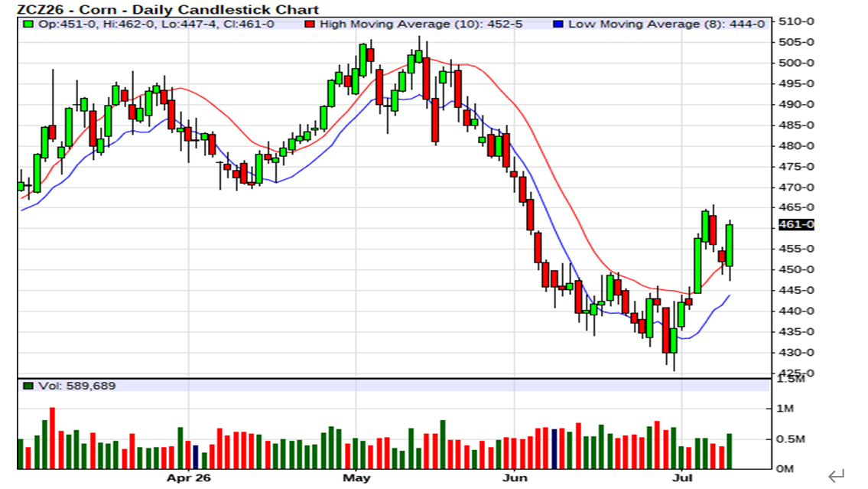868x489 pixels.
Task: Click the highlighted 461-0 current price label
Action: pos(796,224)
